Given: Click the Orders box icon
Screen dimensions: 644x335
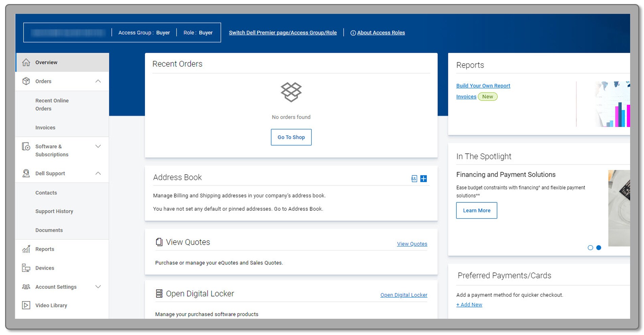Looking at the screenshot, I should click(x=26, y=81).
